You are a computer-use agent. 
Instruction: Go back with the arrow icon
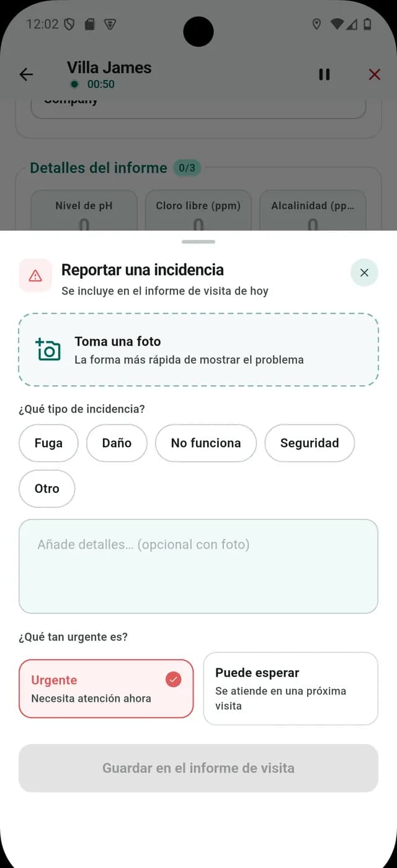tap(26, 74)
